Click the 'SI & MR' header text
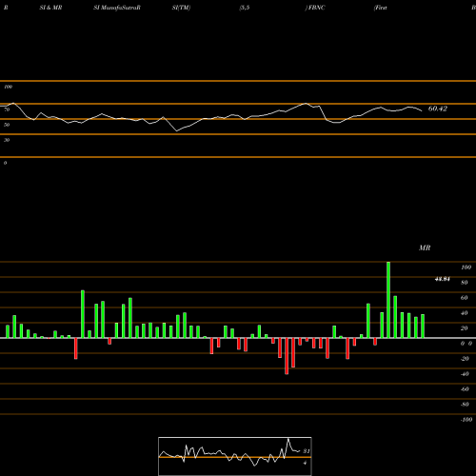This screenshot has height=476, width=476. 50,8
